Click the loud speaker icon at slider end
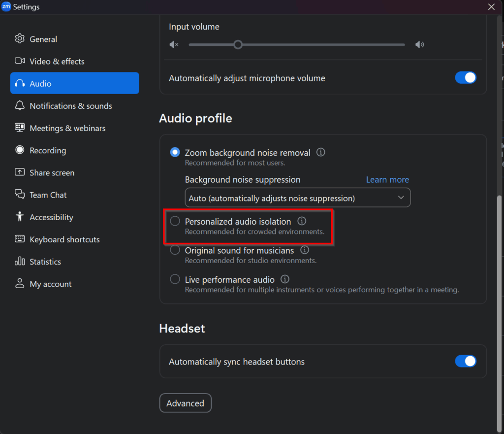The width and height of the screenshot is (504, 434). pos(419,45)
